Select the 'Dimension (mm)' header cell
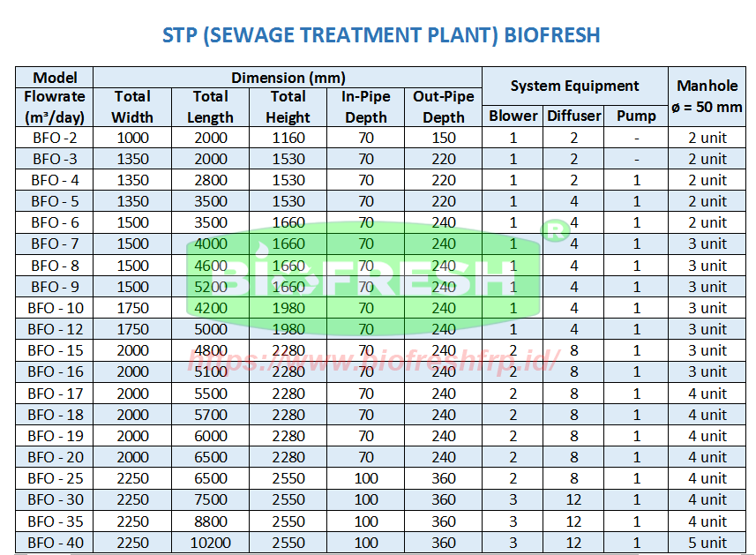The width and height of the screenshot is (756, 555). click(288, 78)
